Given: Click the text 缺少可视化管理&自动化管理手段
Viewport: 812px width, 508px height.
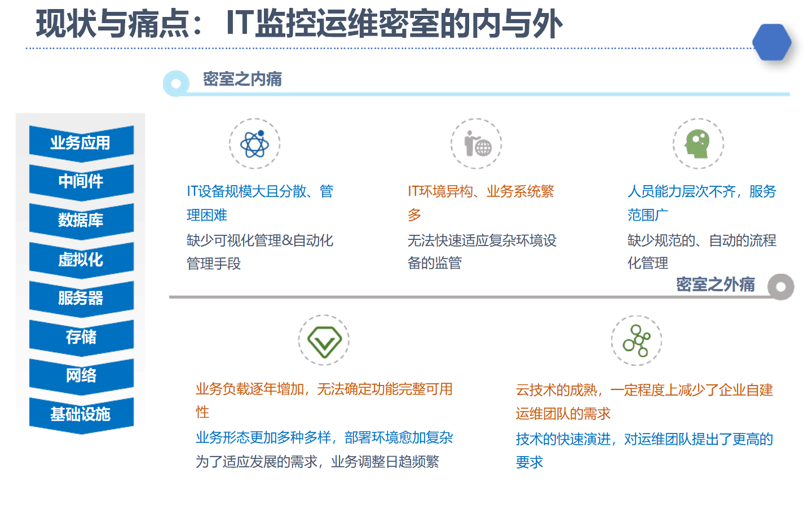Looking at the screenshot, I should click(260, 252).
